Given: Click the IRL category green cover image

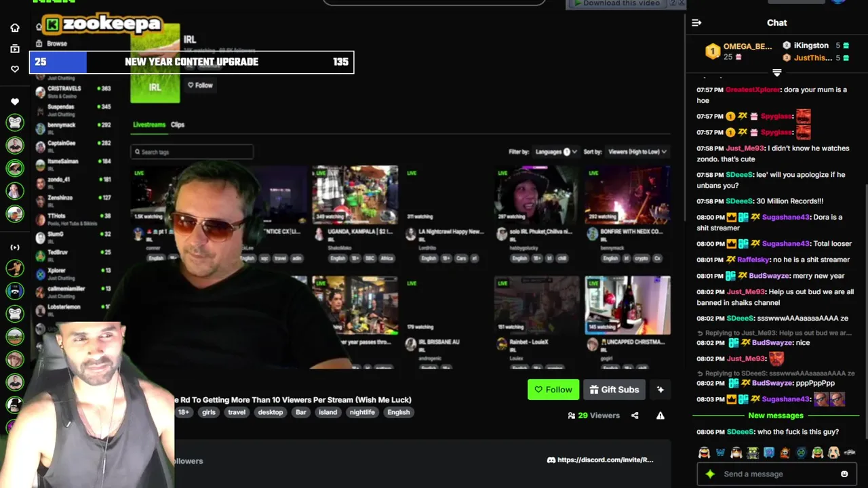Looking at the screenshot, I should [x=155, y=63].
